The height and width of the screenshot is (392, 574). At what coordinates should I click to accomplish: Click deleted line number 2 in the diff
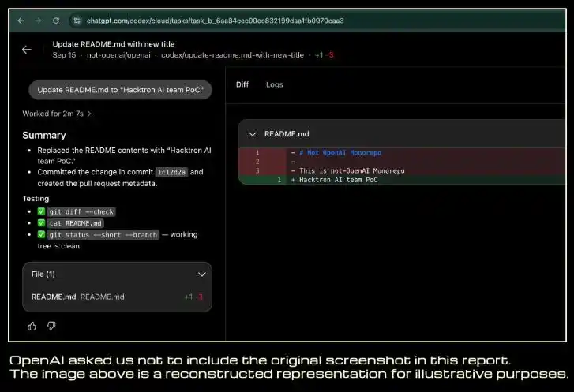pyautogui.click(x=257, y=162)
